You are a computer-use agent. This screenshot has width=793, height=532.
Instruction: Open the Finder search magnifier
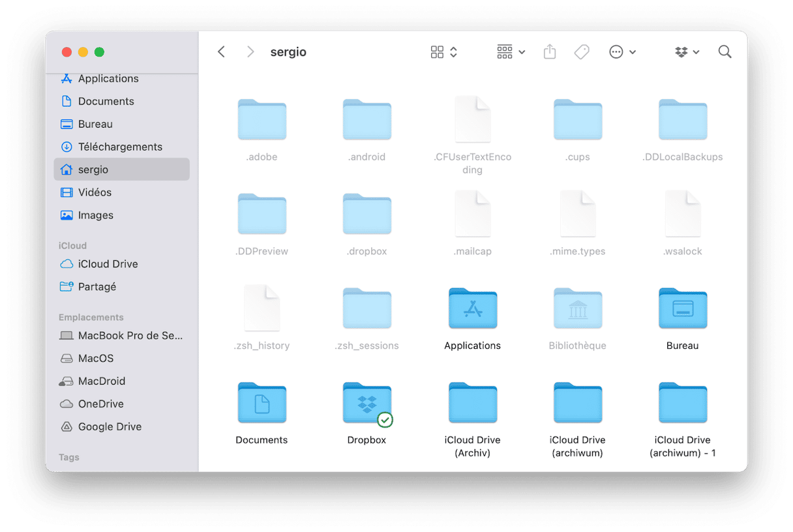tap(725, 52)
